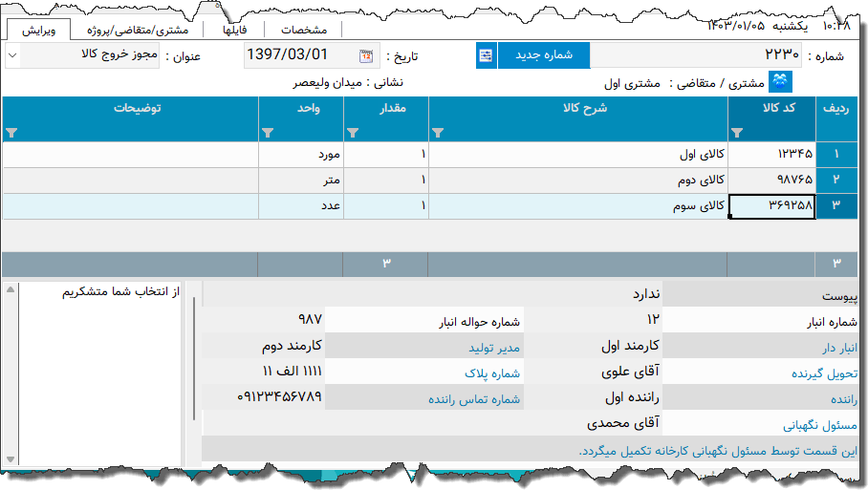868x490 pixels.
Task: Select product code cell ۳۶۹۲۵۸
Action: [x=771, y=205]
